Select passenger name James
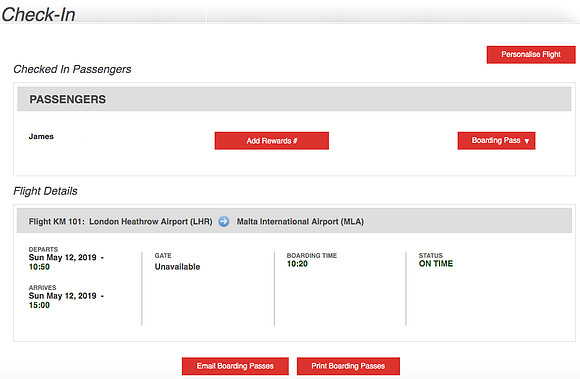 pyautogui.click(x=41, y=136)
